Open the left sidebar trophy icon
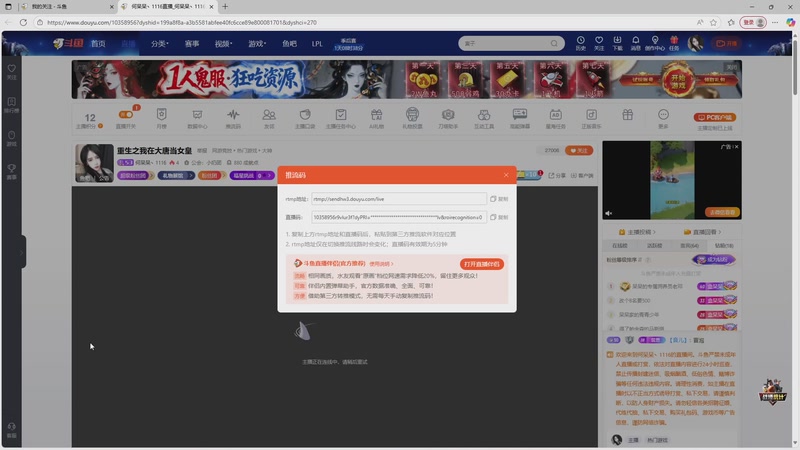The height and width of the screenshot is (450, 800). (x=12, y=171)
